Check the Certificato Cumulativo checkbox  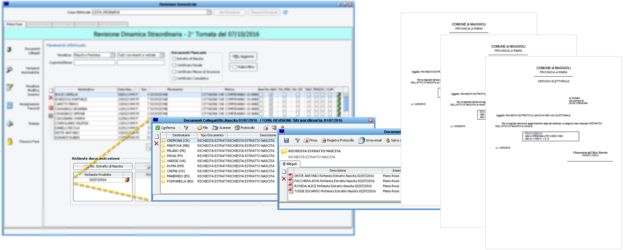[174, 78]
